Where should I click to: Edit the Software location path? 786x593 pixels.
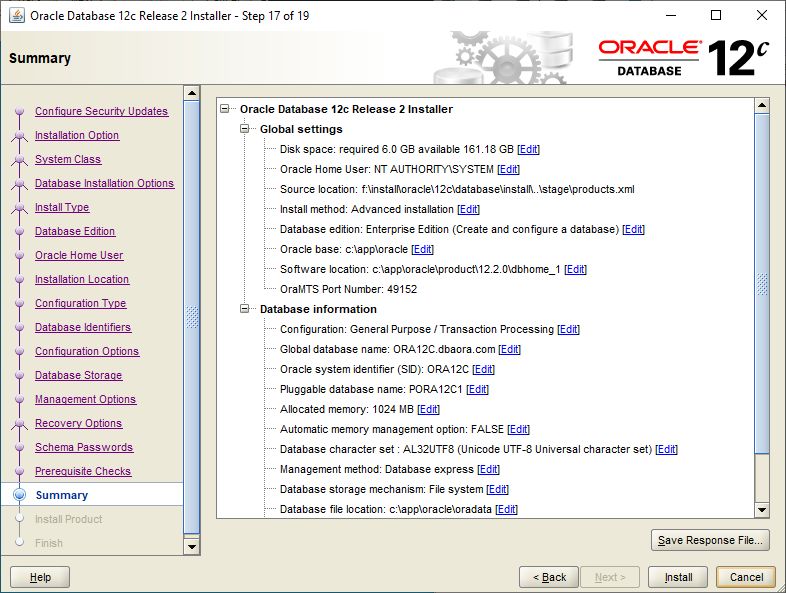point(575,270)
